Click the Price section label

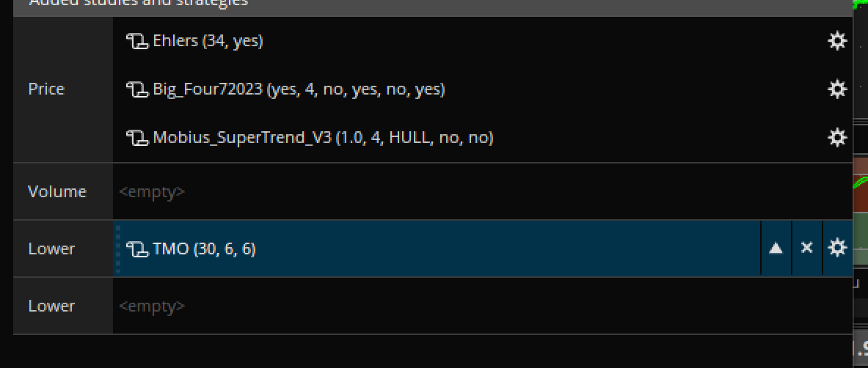46,89
